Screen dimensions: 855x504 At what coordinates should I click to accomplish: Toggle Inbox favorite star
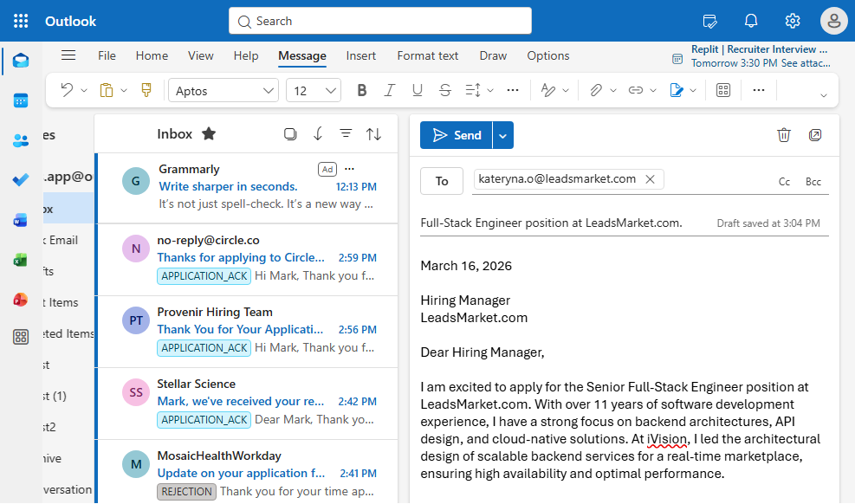click(209, 133)
